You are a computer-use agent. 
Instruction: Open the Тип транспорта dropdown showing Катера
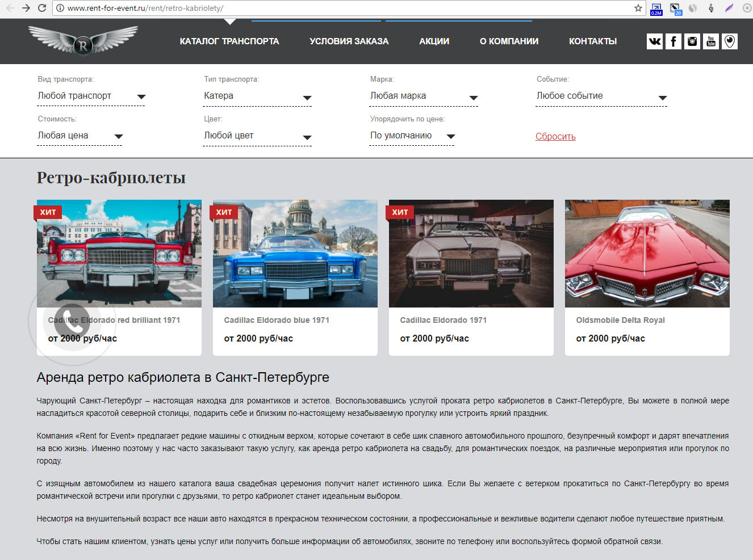coord(258,96)
